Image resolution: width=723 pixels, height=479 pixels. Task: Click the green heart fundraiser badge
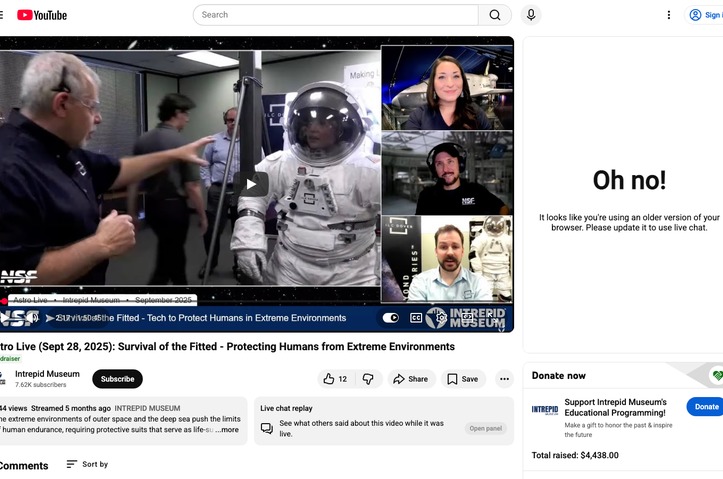tap(717, 376)
